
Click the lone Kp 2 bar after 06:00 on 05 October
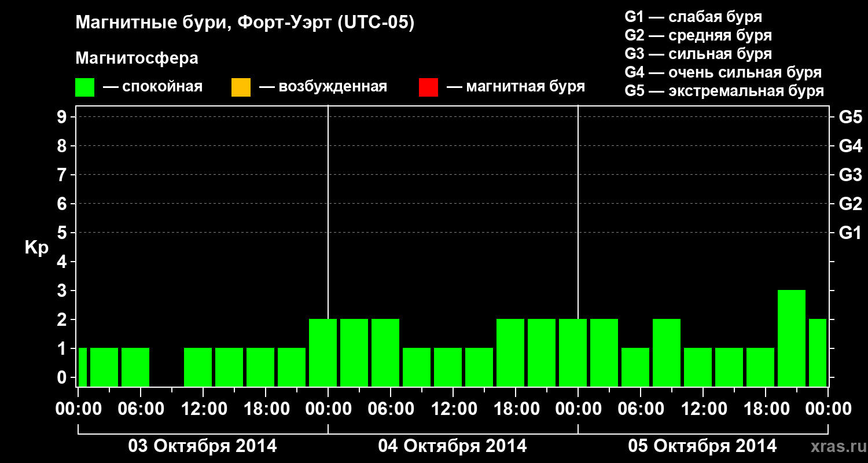pyautogui.click(x=667, y=352)
